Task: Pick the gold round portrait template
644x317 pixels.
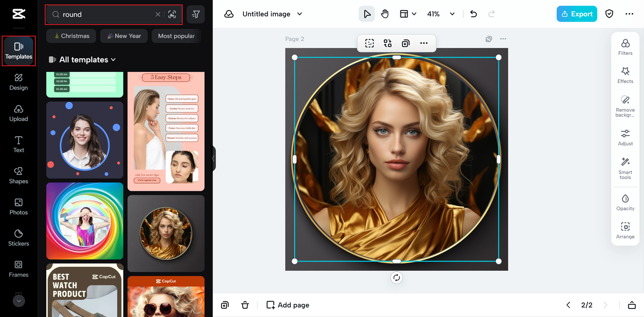Action: 166,233
